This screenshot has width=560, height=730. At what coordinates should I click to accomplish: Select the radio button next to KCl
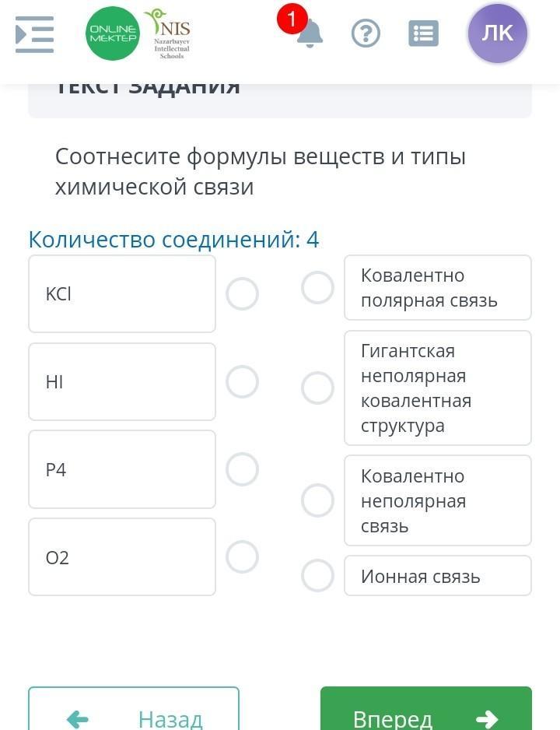242,294
